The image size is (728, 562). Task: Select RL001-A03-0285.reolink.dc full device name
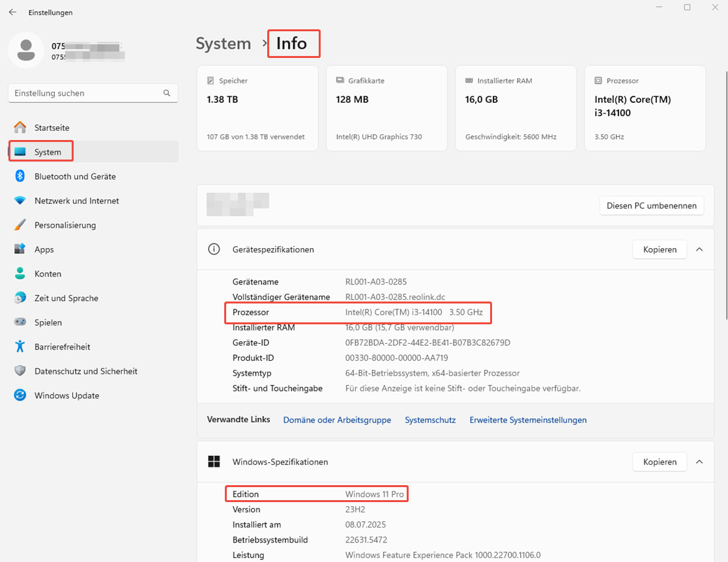[395, 297]
